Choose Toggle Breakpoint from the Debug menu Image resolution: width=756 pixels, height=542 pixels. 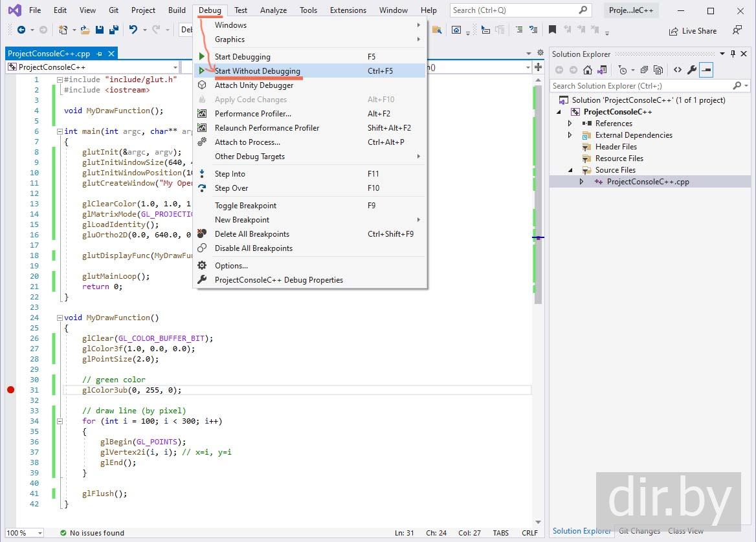pyautogui.click(x=245, y=206)
